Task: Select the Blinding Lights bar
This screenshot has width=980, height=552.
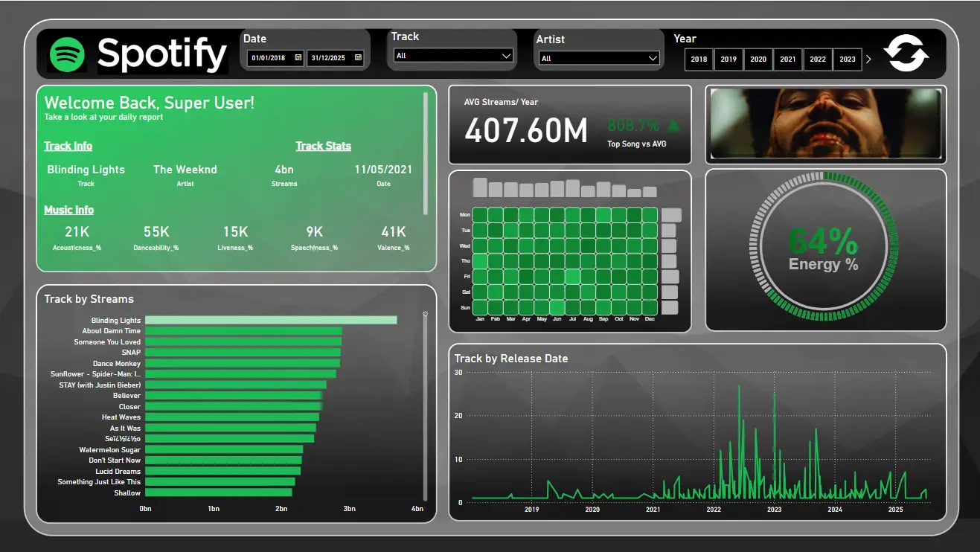Action: tap(270, 320)
